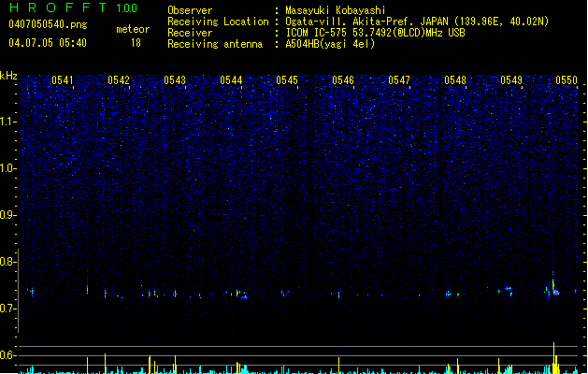Click the Receiving antenna label
588x374 pixels.
(x=215, y=44)
